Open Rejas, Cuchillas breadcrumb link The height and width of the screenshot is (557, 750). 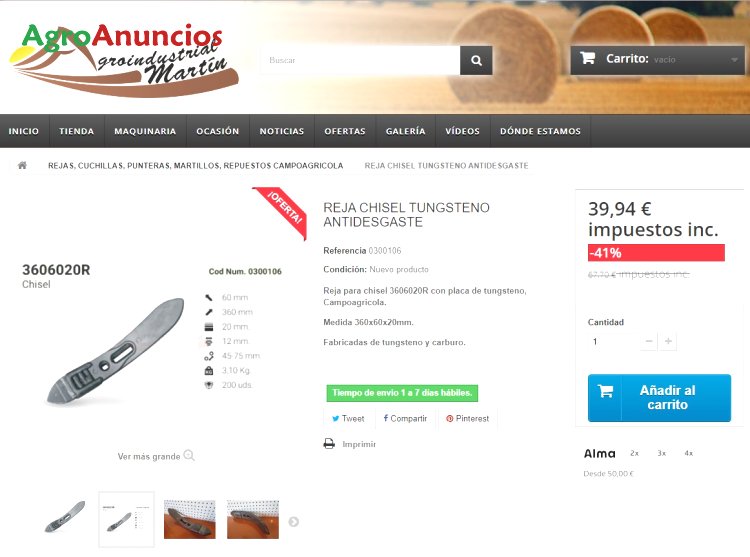click(196, 165)
